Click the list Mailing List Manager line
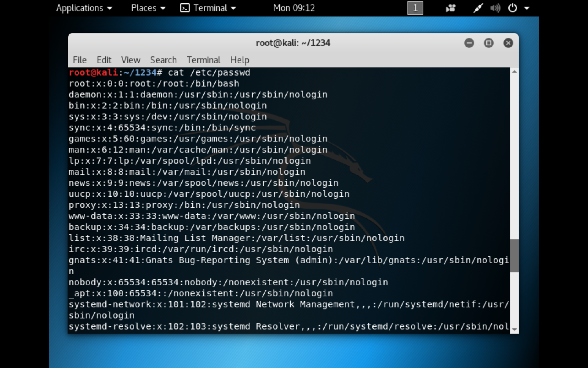The image size is (588, 368). [237, 238]
